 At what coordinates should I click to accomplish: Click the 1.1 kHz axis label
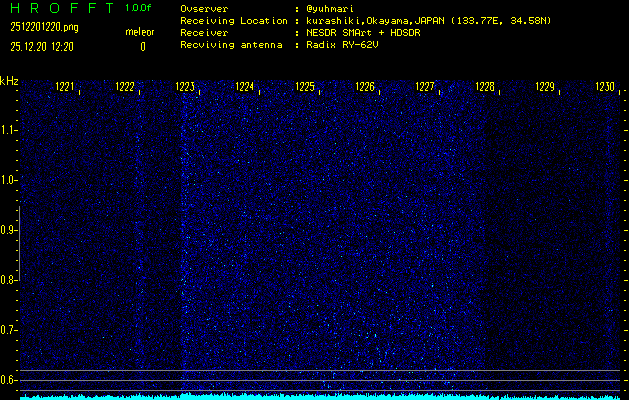[7, 130]
